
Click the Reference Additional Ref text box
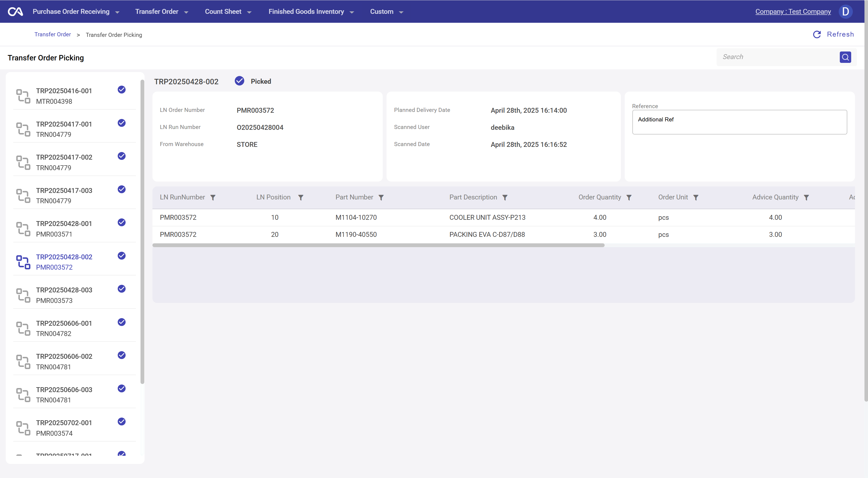[x=739, y=122]
